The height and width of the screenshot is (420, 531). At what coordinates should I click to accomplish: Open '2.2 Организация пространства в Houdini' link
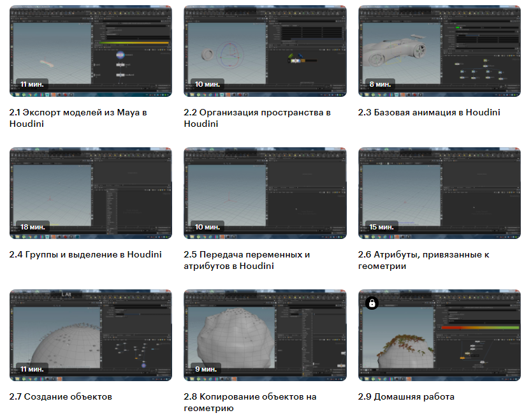point(257,118)
